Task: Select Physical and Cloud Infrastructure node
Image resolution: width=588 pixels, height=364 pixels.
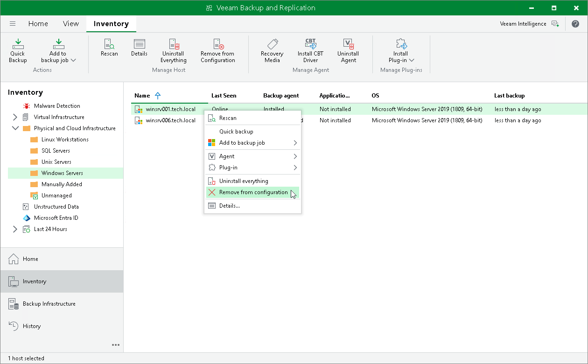Action: [x=75, y=128]
